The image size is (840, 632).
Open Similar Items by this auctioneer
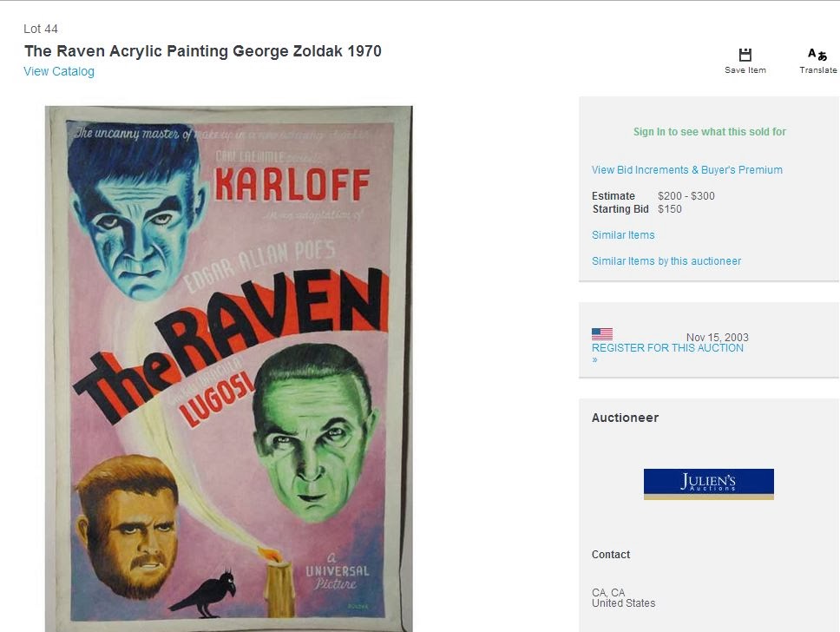click(666, 261)
